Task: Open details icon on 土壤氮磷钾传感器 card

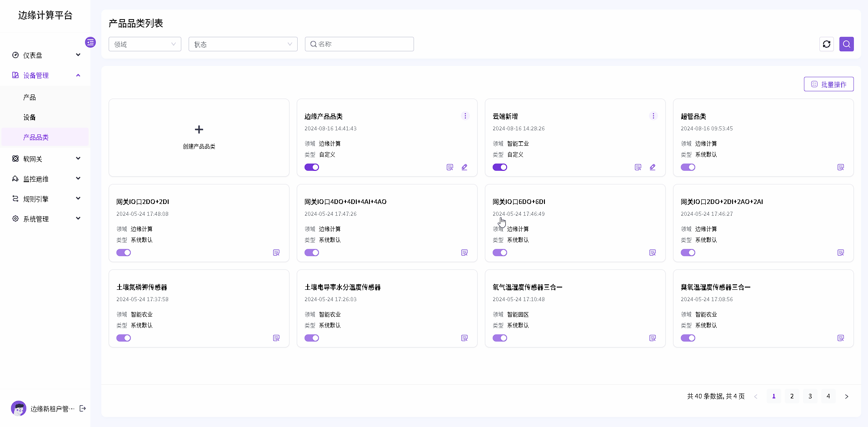Action: 276,338
